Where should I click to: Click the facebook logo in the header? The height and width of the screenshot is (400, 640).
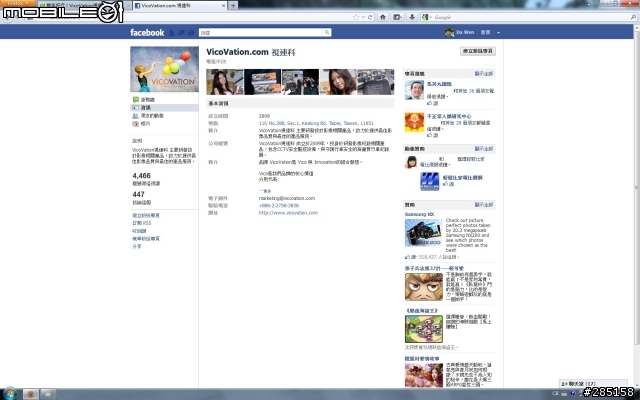147,33
